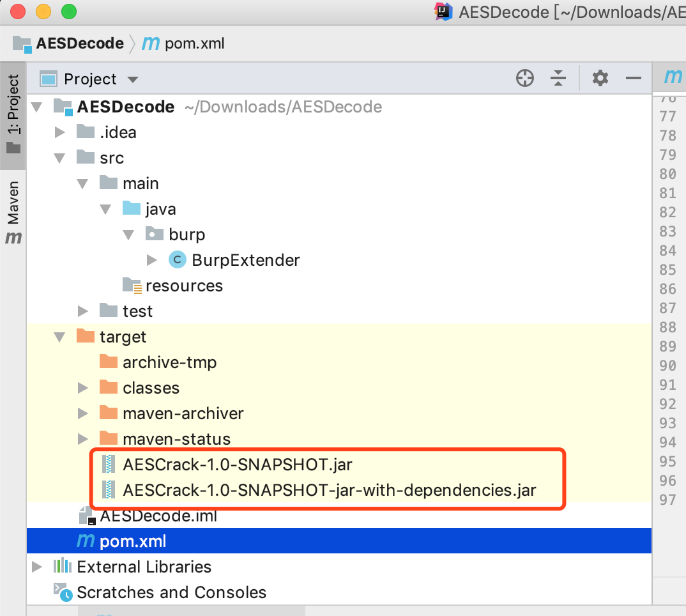Collapse the burp package
Viewport: 686px width, 616px height.
[x=128, y=235]
